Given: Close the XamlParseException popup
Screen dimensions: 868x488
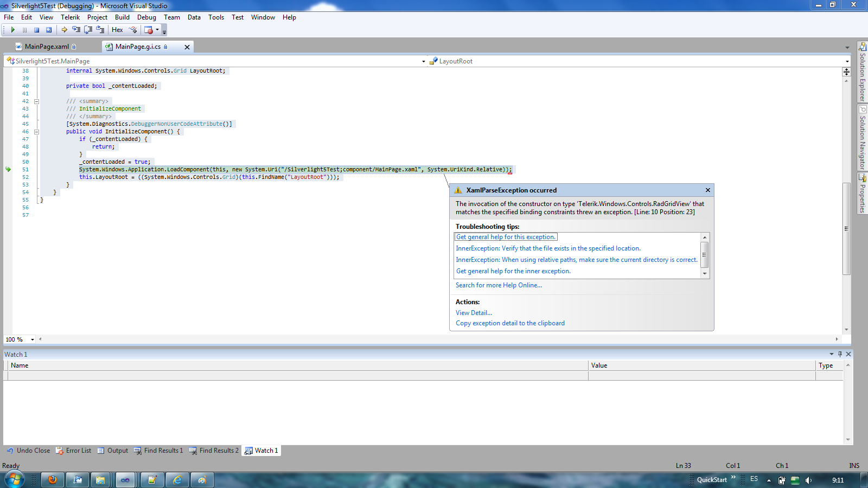Looking at the screenshot, I should click(708, 190).
